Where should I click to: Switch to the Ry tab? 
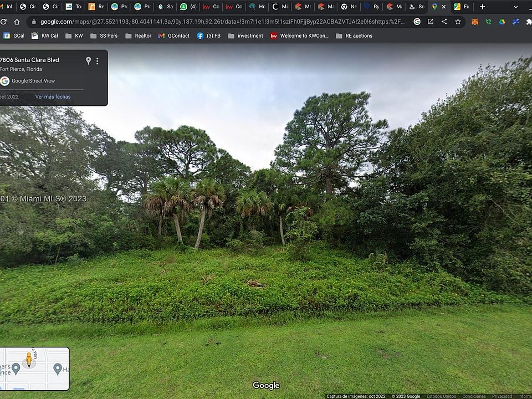pyautogui.click(x=372, y=7)
